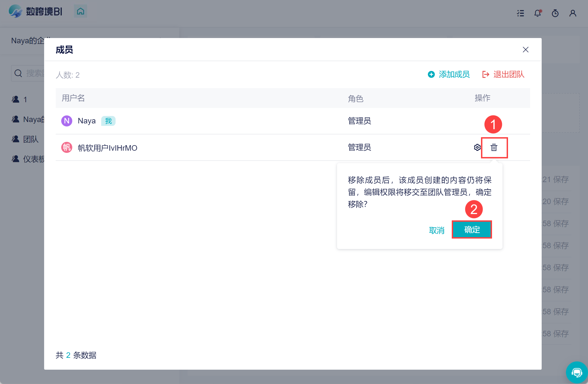Open the task list icon in header
This screenshot has width=588, height=384.
tap(520, 13)
